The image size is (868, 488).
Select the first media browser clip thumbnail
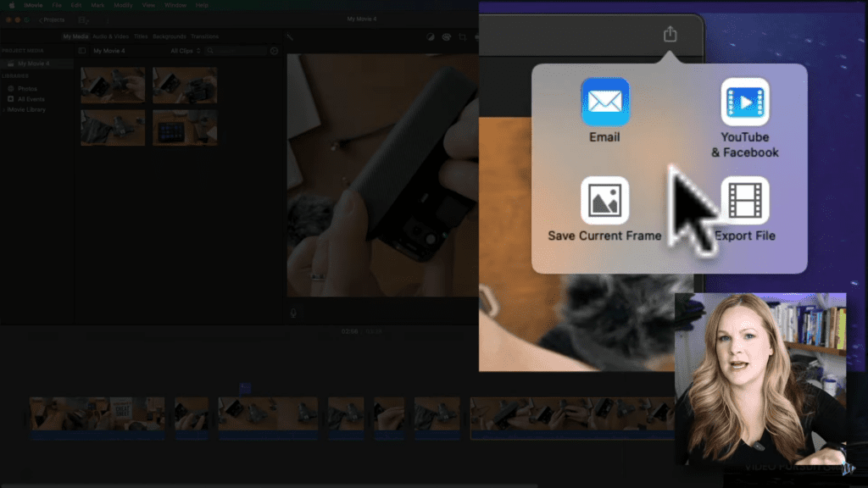click(113, 86)
